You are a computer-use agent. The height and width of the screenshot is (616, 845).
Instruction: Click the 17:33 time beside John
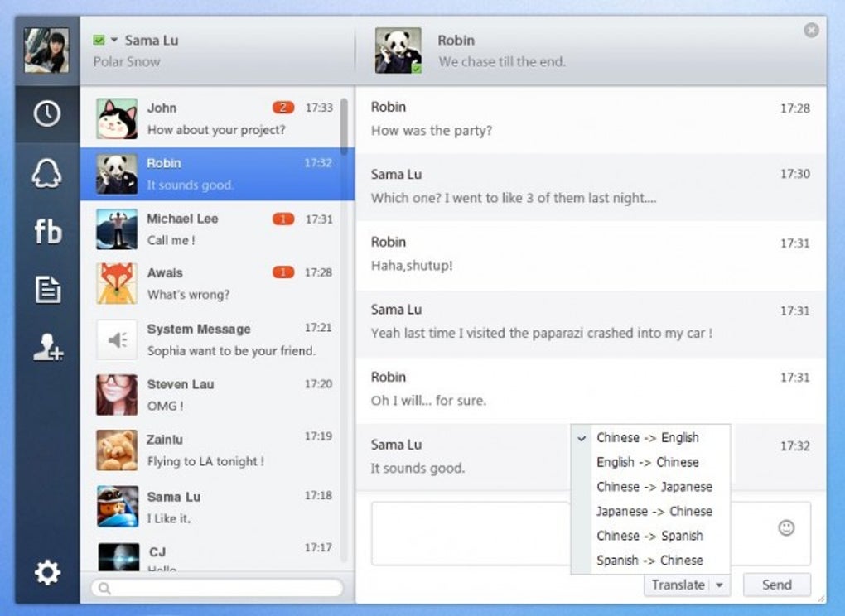click(x=319, y=108)
